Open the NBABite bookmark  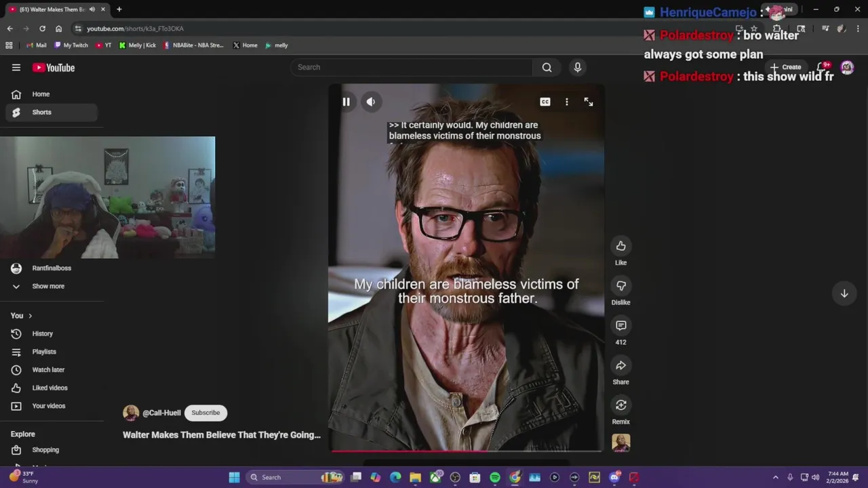193,45
